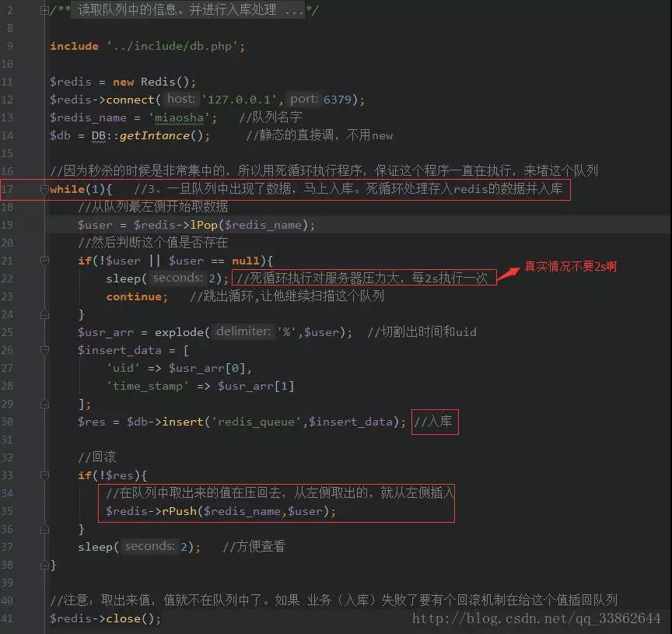
Task: Click the blog.csdn.net watermark URL
Action: pos(536,618)
